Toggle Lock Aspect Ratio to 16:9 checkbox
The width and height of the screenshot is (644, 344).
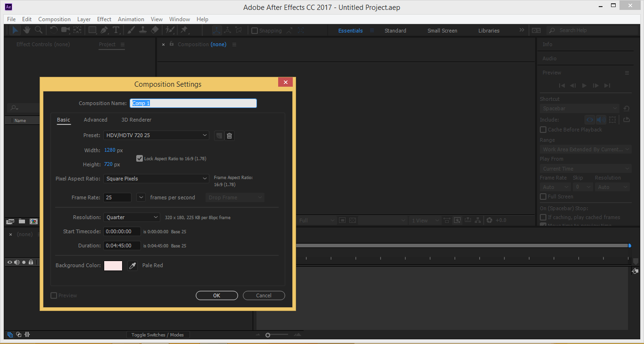(x=139, y=158)
